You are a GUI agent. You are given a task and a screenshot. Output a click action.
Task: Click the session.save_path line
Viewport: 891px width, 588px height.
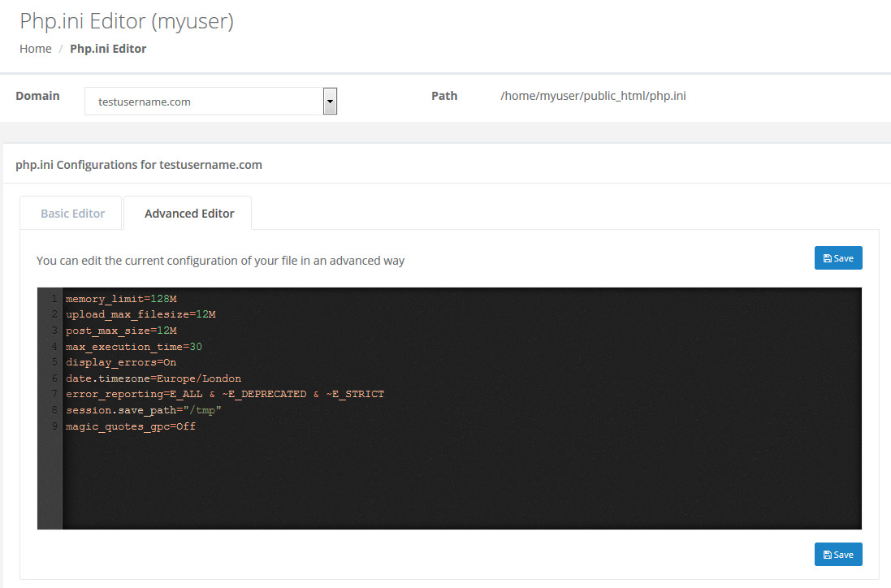[143, 410]
